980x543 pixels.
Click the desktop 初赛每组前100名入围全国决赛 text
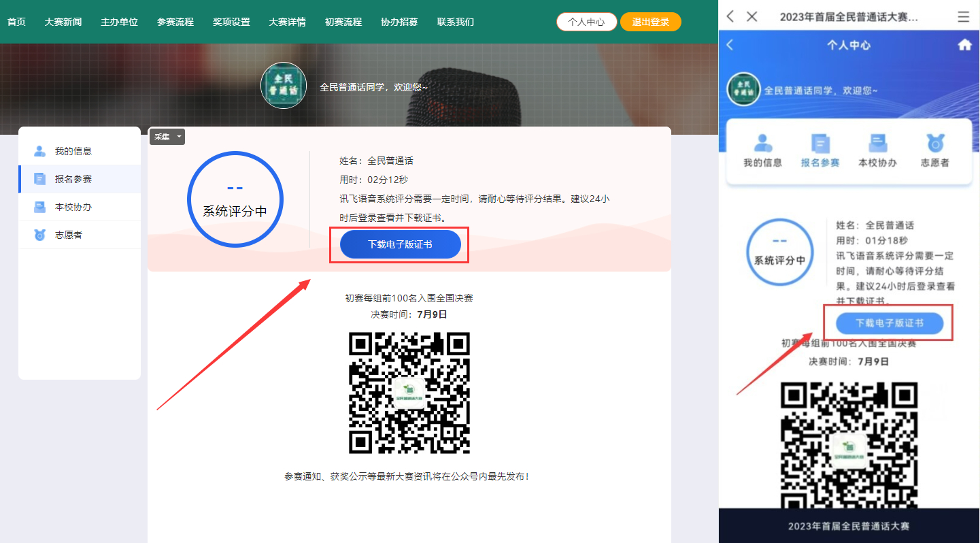click(409, 298)
